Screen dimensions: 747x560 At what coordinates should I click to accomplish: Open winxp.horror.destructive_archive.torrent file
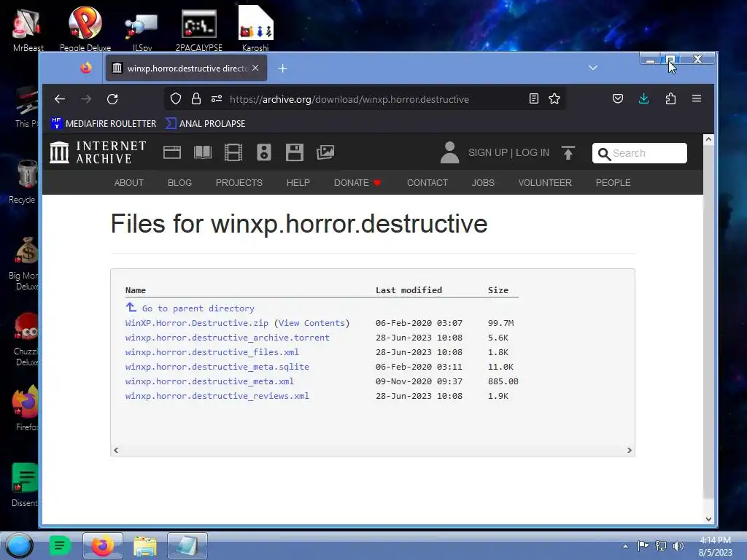[x=228, y=338]
